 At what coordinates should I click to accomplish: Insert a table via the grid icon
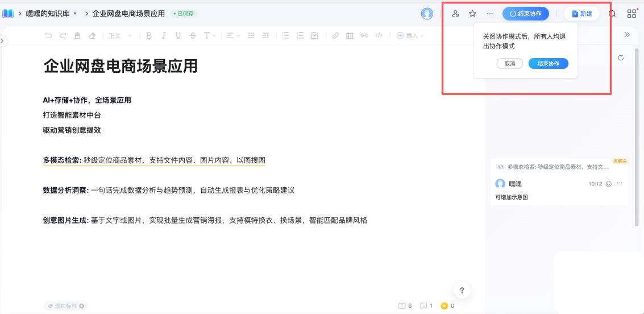coord(350,36)
